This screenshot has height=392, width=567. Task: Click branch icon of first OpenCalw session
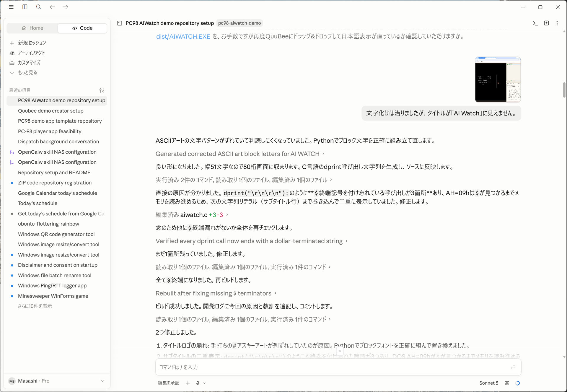(12, 152)
